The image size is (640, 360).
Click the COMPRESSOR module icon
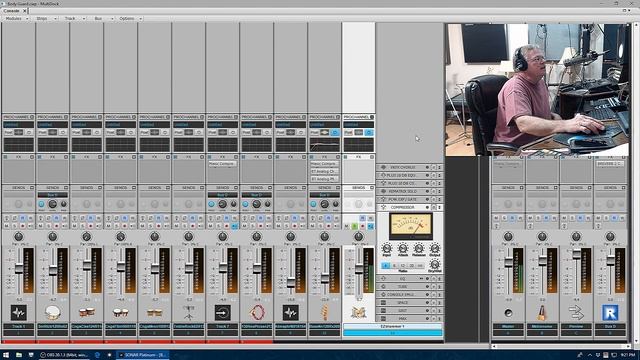click(383, 207)
